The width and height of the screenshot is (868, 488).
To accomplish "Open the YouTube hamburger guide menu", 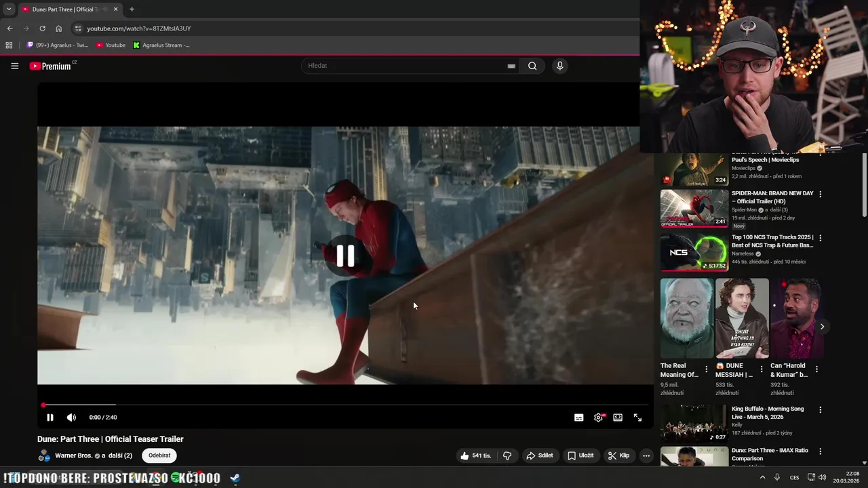I will click(x=14, y=66).
